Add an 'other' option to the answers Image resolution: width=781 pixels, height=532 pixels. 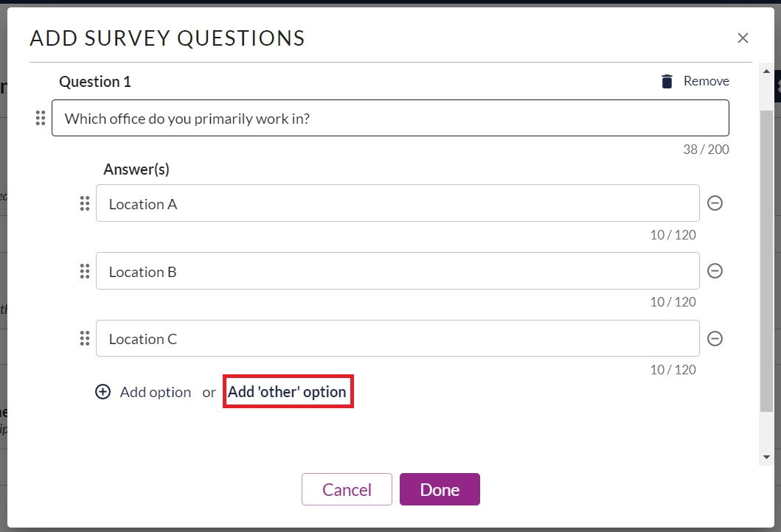click(x=287, y=392)
